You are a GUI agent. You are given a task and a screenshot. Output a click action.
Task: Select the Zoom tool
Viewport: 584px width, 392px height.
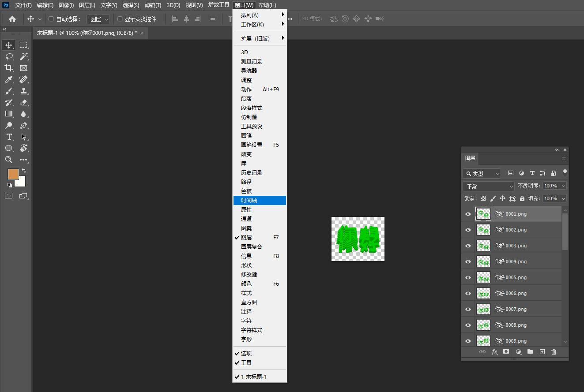(x=9, y=160)
